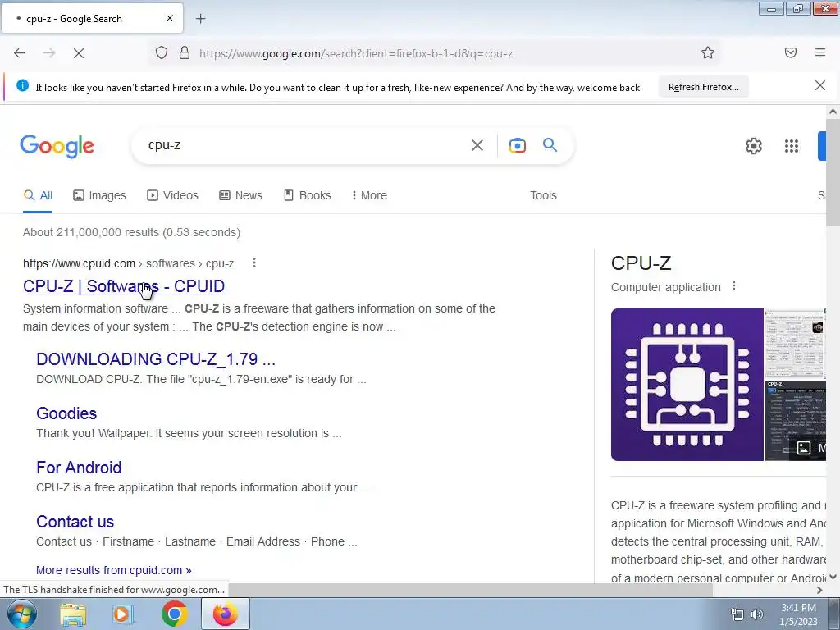The image size is (840, 630).
Task: Open the tracking protection shield icon
Action: click(162, 52)
